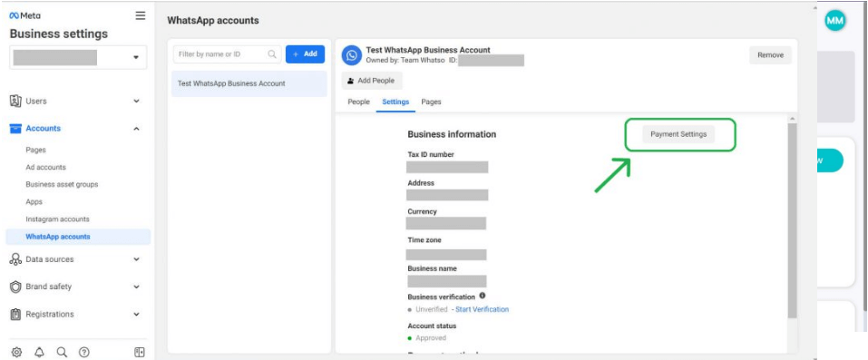868x360 pixels.
Task: Switch to the People tab
Action: [358, 102]
